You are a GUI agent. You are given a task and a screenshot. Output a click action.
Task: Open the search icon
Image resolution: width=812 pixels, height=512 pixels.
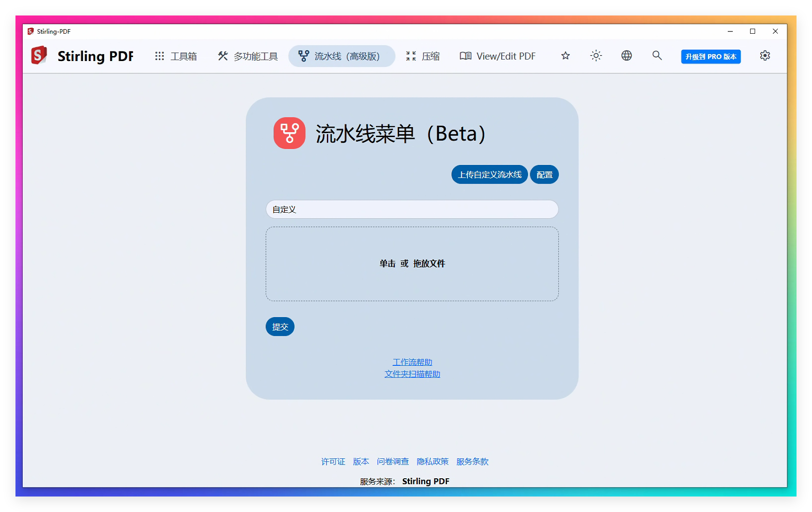point(657,56)
